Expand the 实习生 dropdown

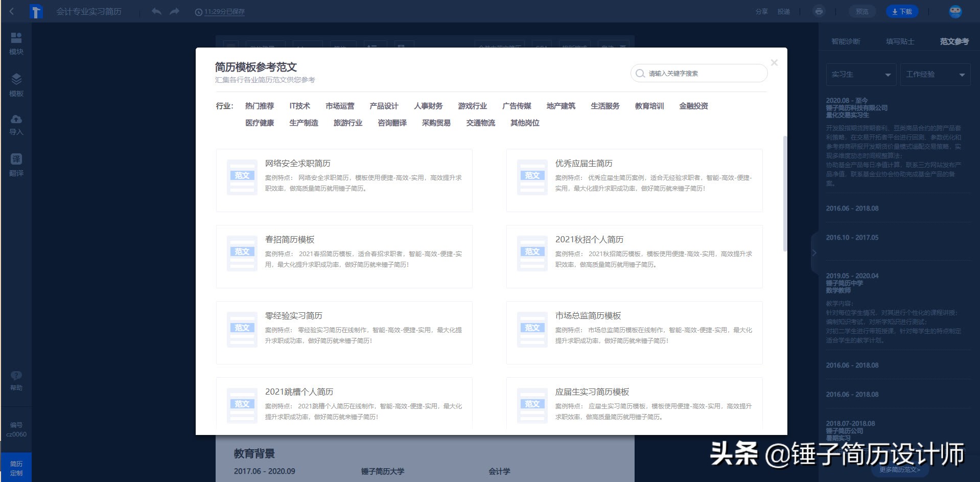tap(861, 75)
